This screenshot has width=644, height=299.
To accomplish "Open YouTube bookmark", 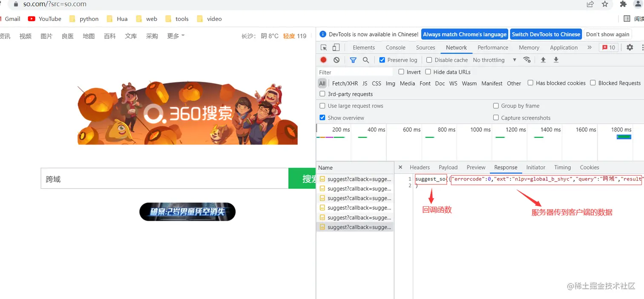I will (x=45, y=19).
